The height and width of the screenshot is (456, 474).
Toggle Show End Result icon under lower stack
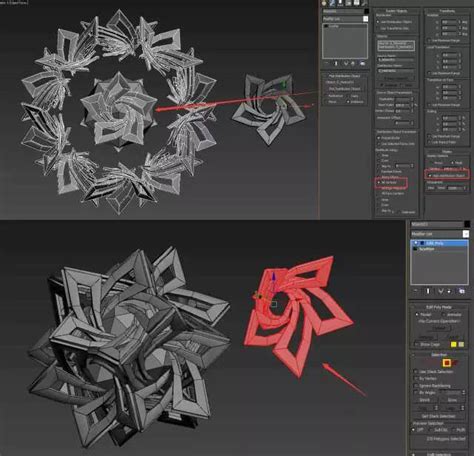(428, 291)
